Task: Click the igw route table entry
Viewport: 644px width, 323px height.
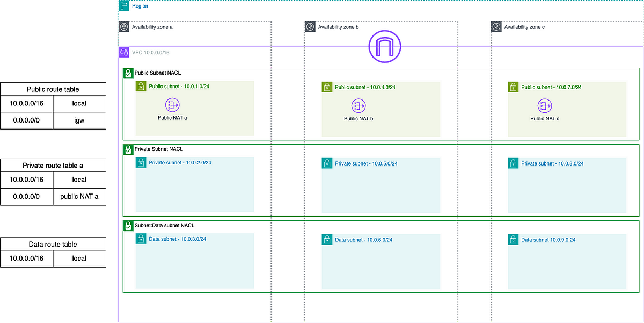Action: [79, 120]
